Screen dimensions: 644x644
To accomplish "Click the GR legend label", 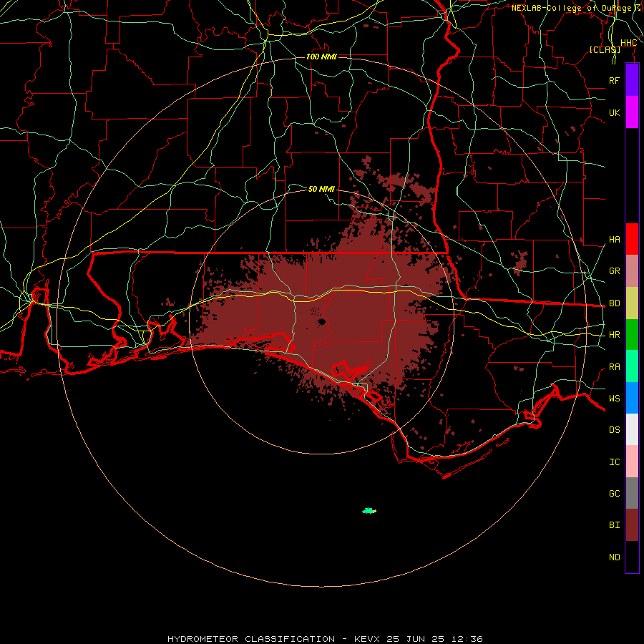I will [614, 271].
